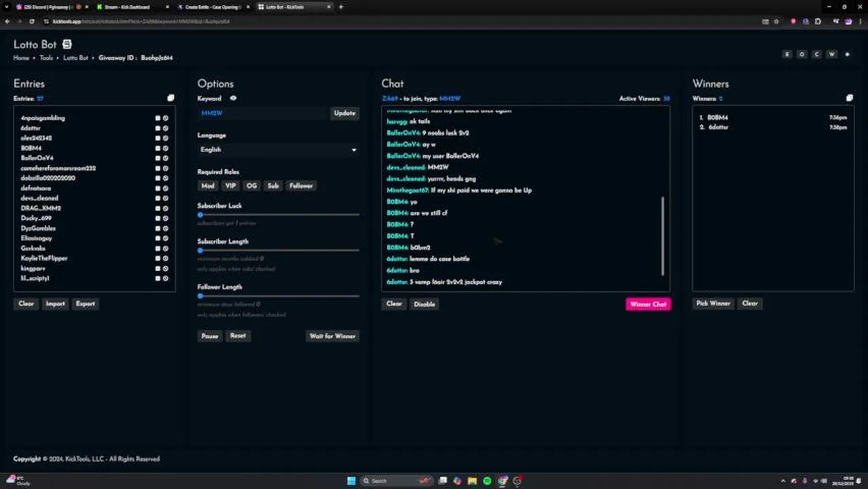Switch to Stream - Kick Dashboard tab

129,7
